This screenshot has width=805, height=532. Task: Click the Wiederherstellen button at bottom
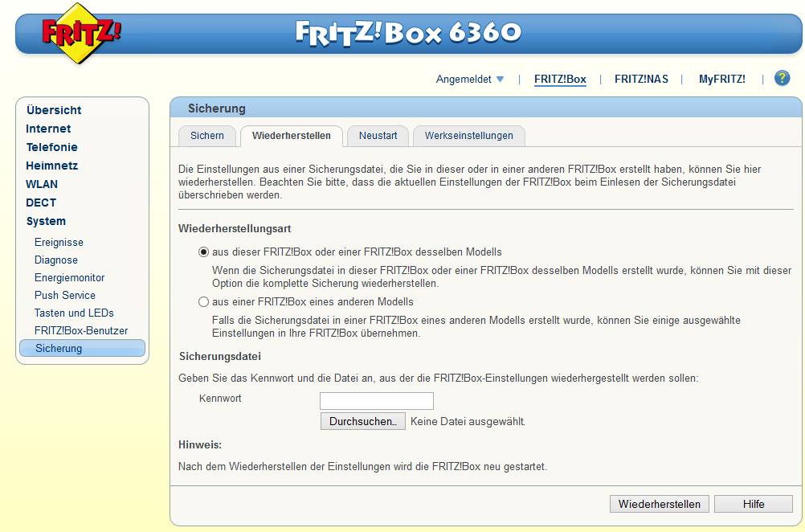[660, 504]
